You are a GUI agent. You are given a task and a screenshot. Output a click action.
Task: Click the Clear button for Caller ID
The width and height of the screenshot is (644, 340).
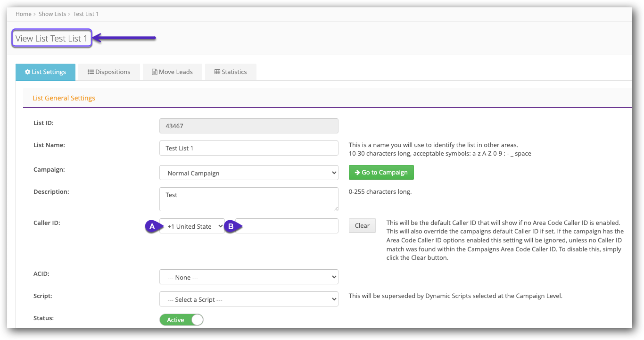(362, 225)
